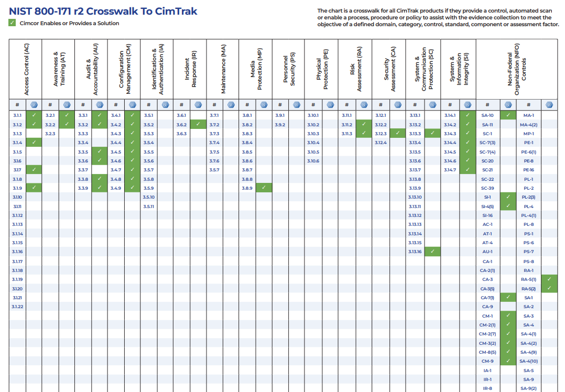
Task: Click CimTrak logo icon under Incident Response (IR)
Action: (198, 105)
